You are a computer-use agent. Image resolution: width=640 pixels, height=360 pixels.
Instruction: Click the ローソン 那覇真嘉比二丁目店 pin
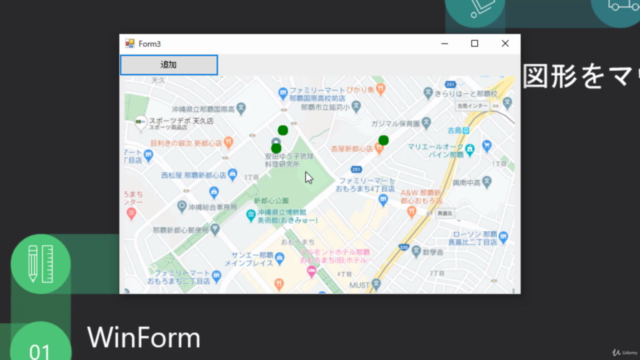click(503, 237)
